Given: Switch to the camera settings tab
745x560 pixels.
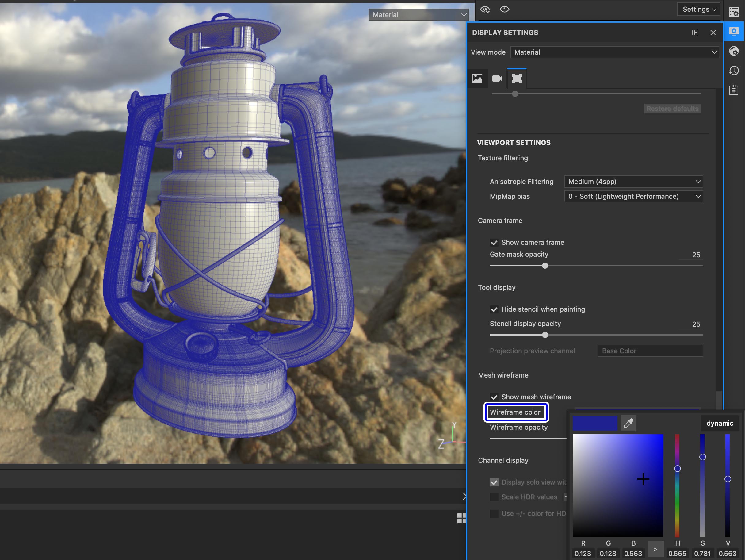Looking at the screenshot, I should (497, 78).
